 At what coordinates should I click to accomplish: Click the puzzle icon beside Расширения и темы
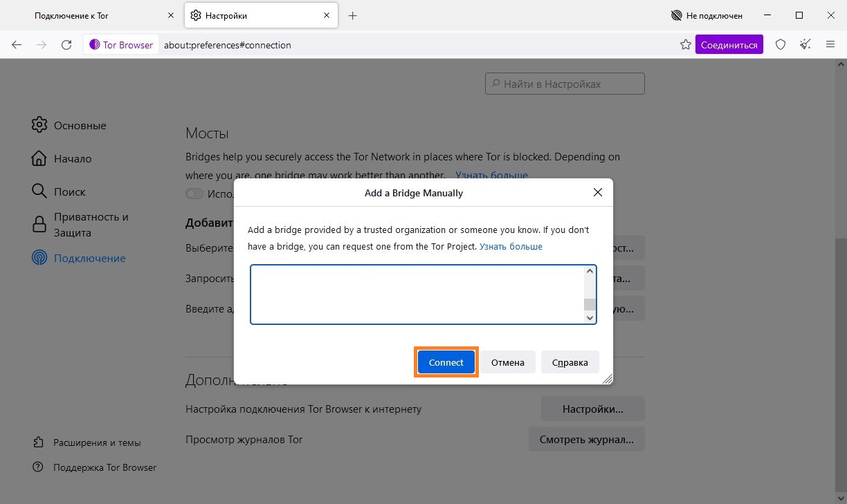click(x=38, y=442)
